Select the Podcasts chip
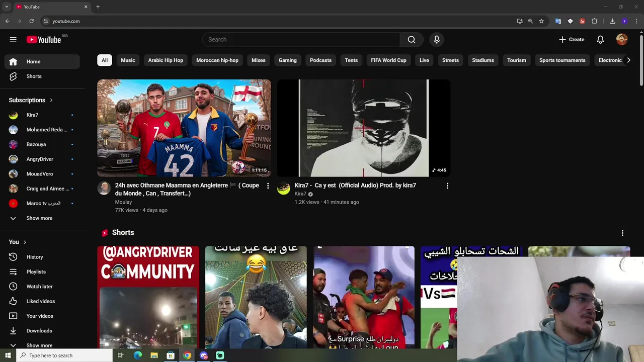Screen dimensions: 644x362 [320, 60]
